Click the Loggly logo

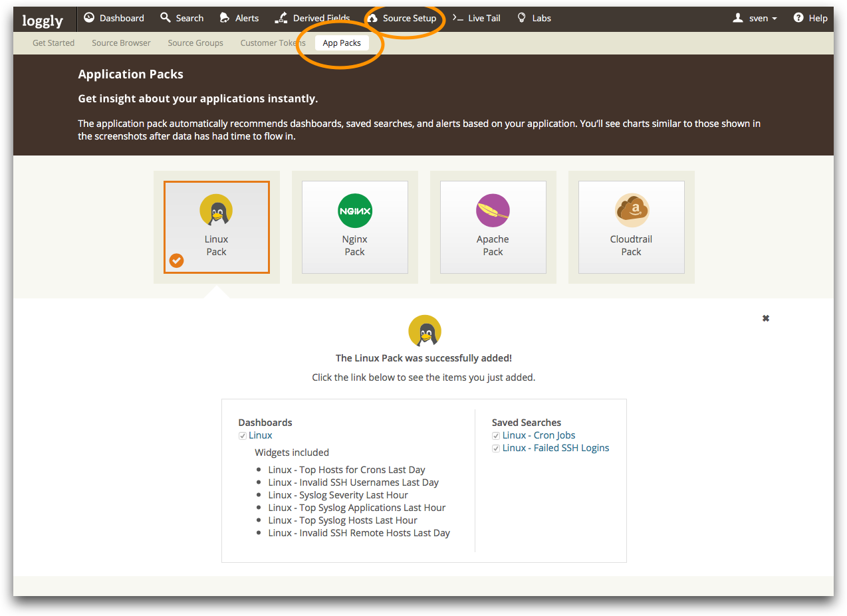[43, 20]
